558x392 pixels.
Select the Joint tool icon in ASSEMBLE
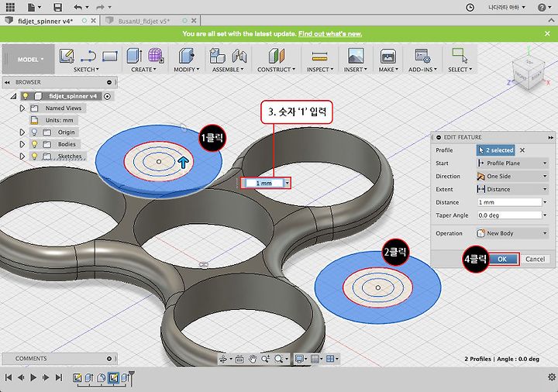239,56
